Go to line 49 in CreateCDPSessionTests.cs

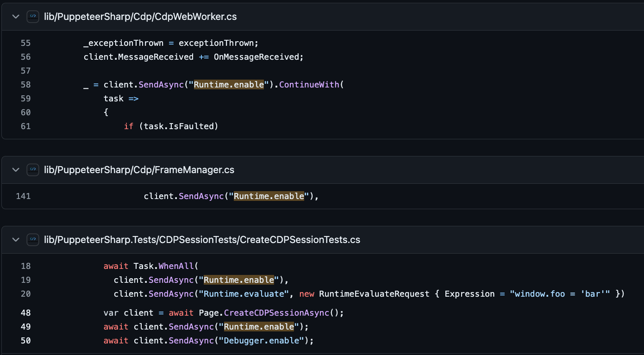(26, 327)
